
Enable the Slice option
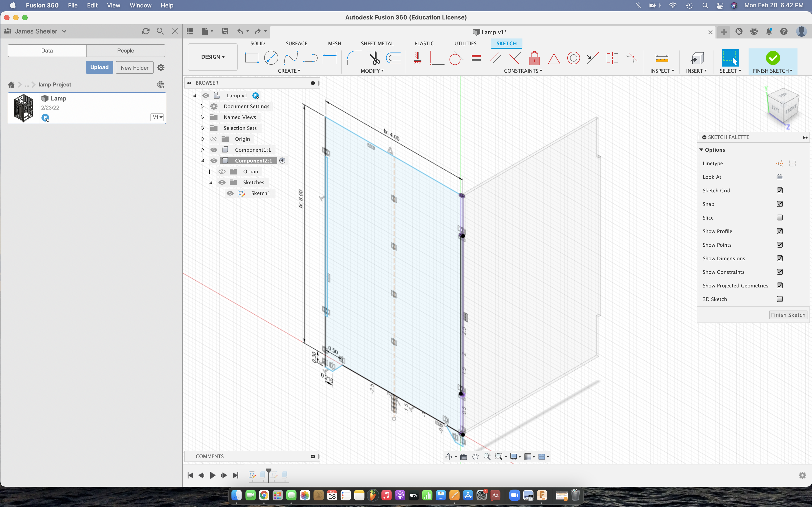[780, 218]
